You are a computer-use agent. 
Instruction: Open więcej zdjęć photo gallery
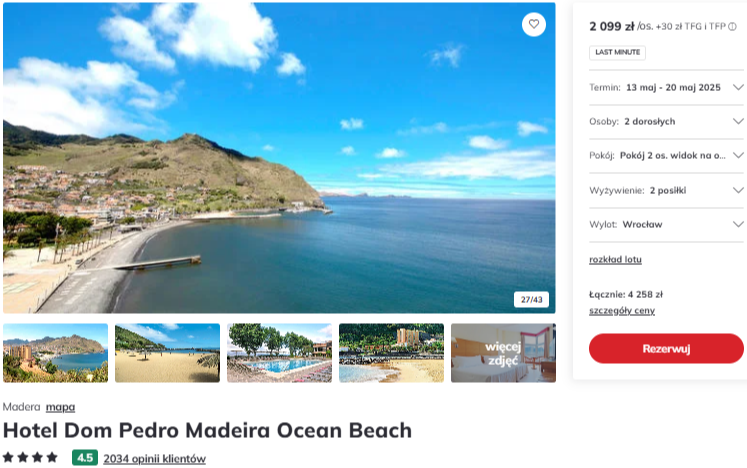(504, 353)
